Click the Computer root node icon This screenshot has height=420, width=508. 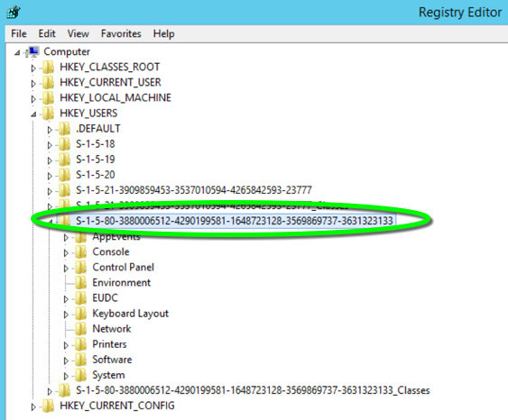[33, 51]
